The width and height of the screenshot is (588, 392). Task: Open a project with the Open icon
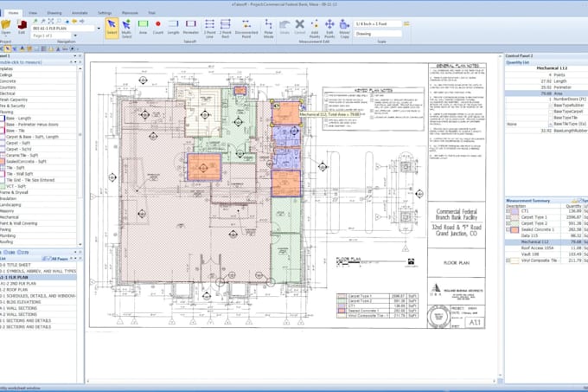(6, 28)
